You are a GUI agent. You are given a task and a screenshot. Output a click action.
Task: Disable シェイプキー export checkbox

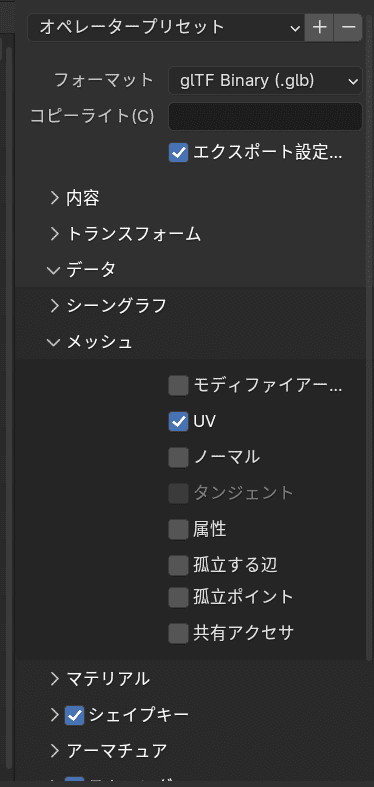click(x=75, y=715)
